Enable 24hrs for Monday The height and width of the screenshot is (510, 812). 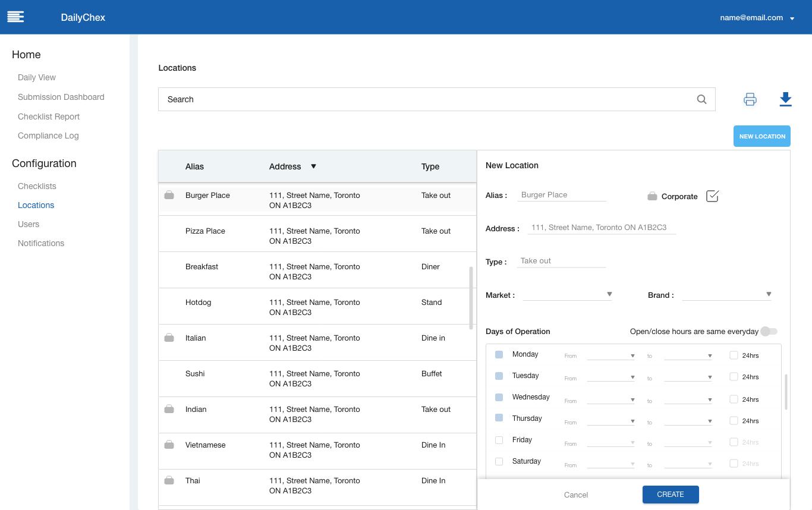coord(734,355)
